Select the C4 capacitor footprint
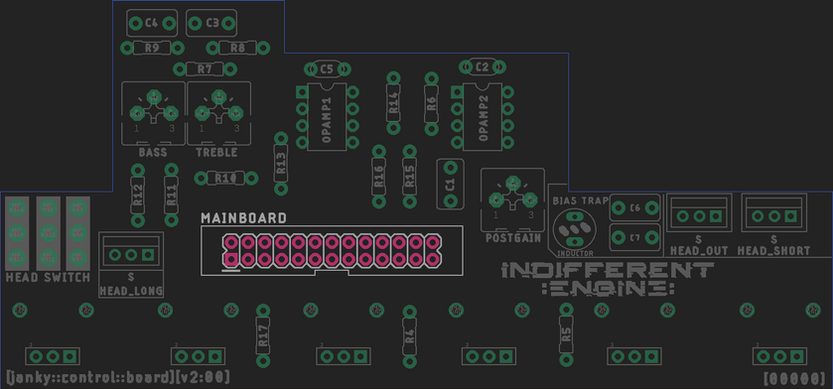The width and height of the screenshot is (833, 389). click(152, 23)
